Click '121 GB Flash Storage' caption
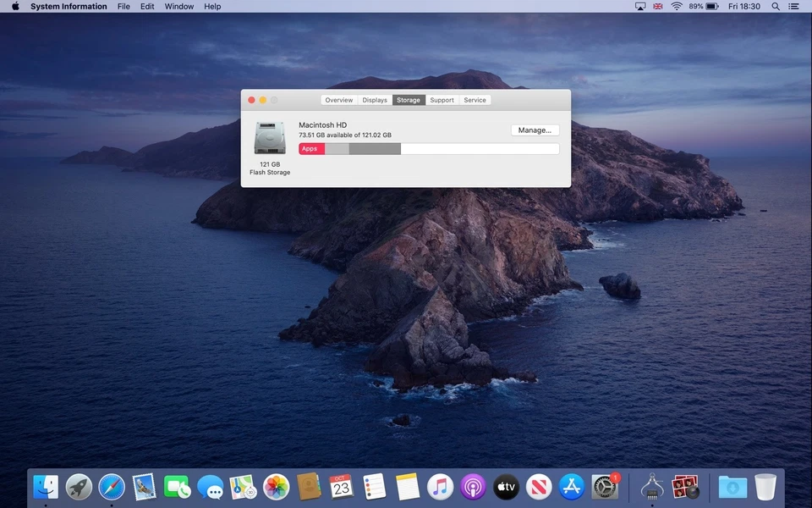 coord(270,168)
